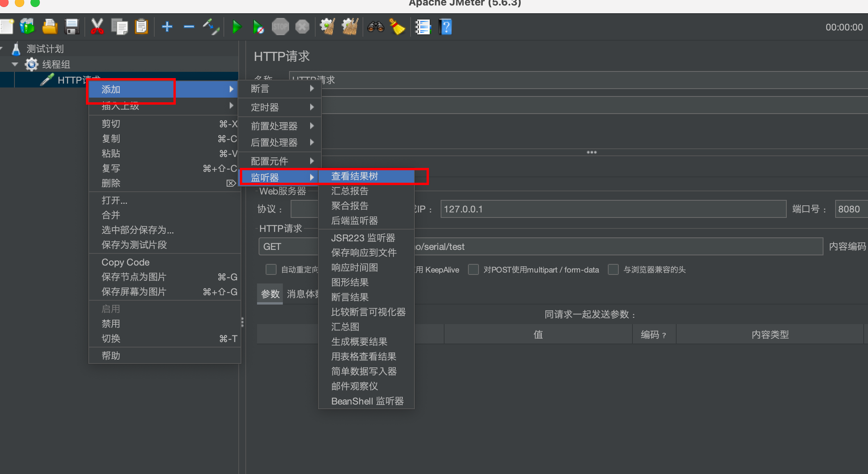Select 图形结果 menu item
Image resolution: width=868 pixels, height=474 pixels.
pyautogui.click(x=366, y=282)
